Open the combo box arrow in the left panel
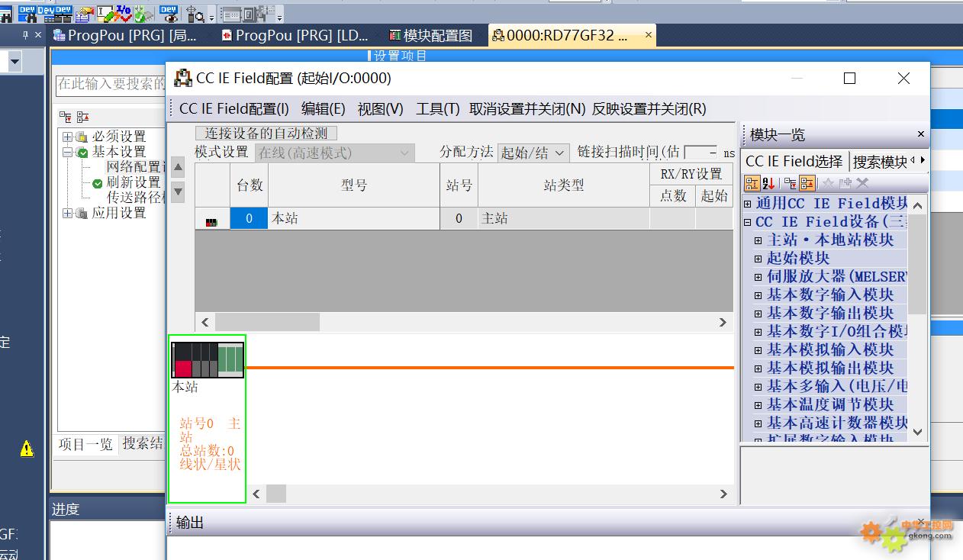This screenshot has width=963, height=560. coord(14,62)
